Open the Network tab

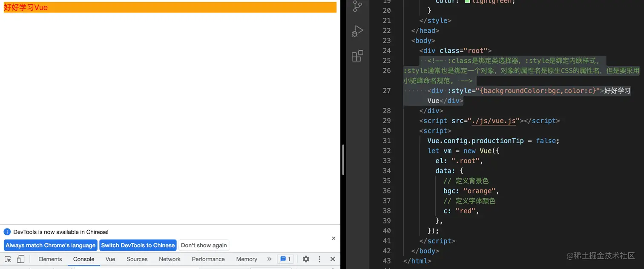tap(170, 259)
